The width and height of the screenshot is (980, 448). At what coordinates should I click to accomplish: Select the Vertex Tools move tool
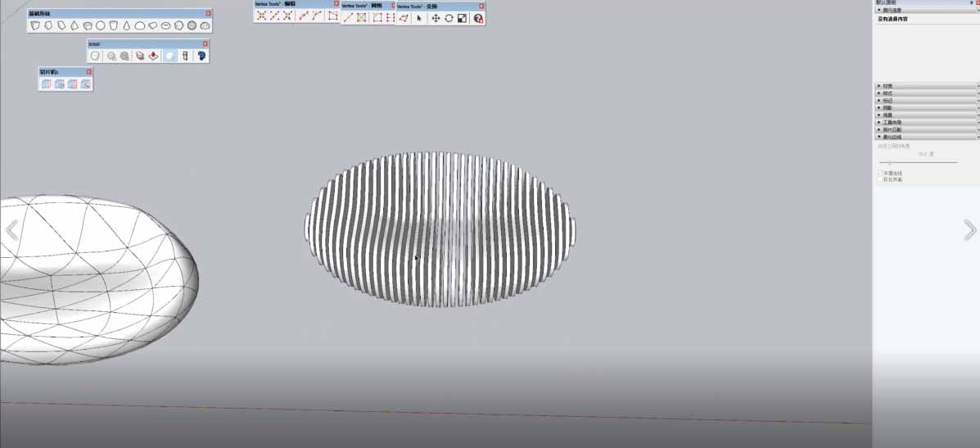[436, 18]
